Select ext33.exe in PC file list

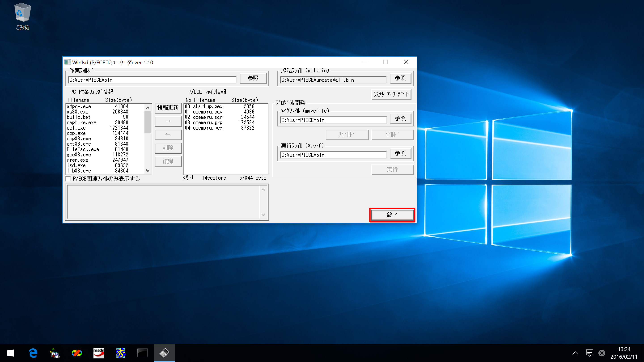[x=105, y=144]
